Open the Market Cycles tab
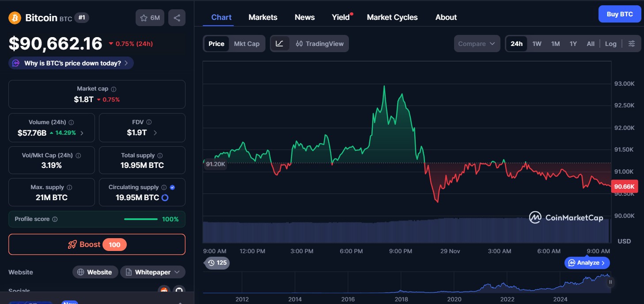This screenshot has width=644, height=304. coord(392,17)
